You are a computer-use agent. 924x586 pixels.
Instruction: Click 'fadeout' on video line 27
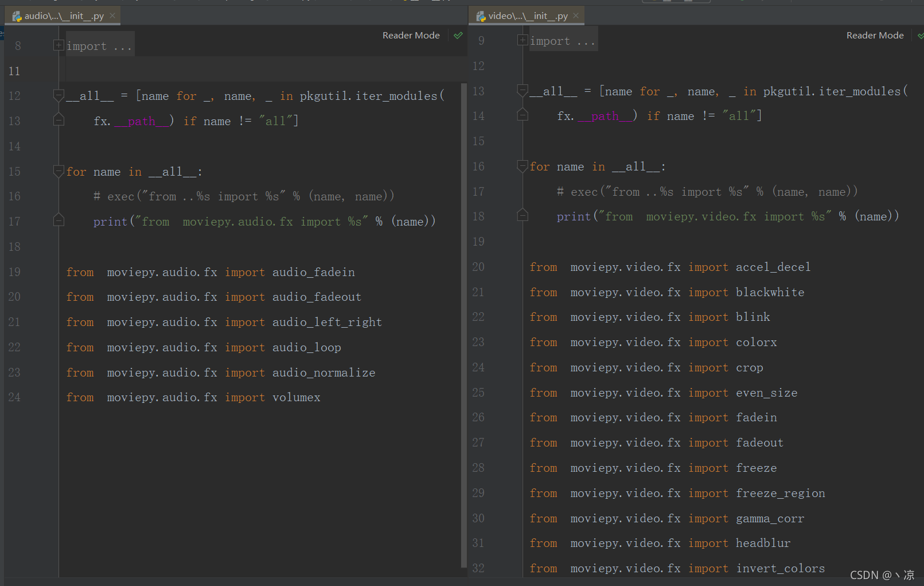(x=760, y=443)
